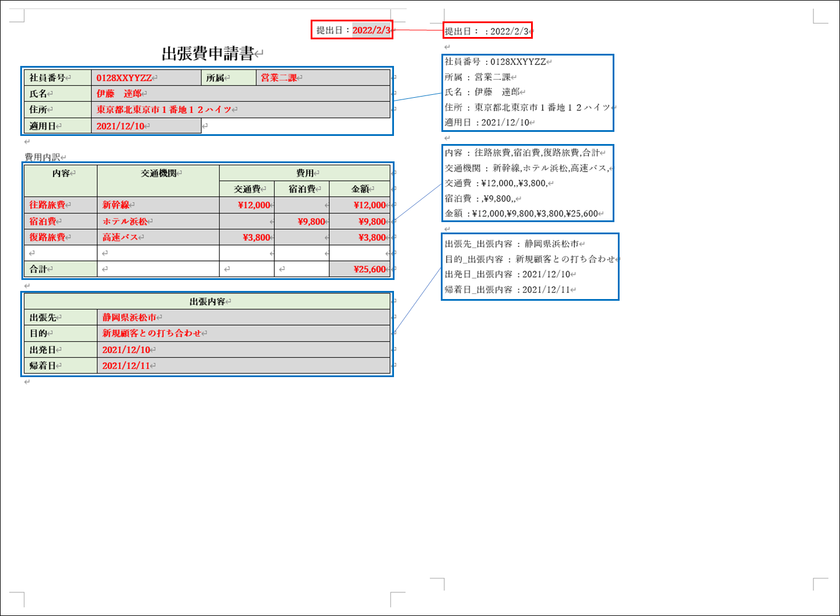This screenshot has width=840, height=616.
Task: Click the text line 社員番号：0128XXYYZZ
Action: 495,61
